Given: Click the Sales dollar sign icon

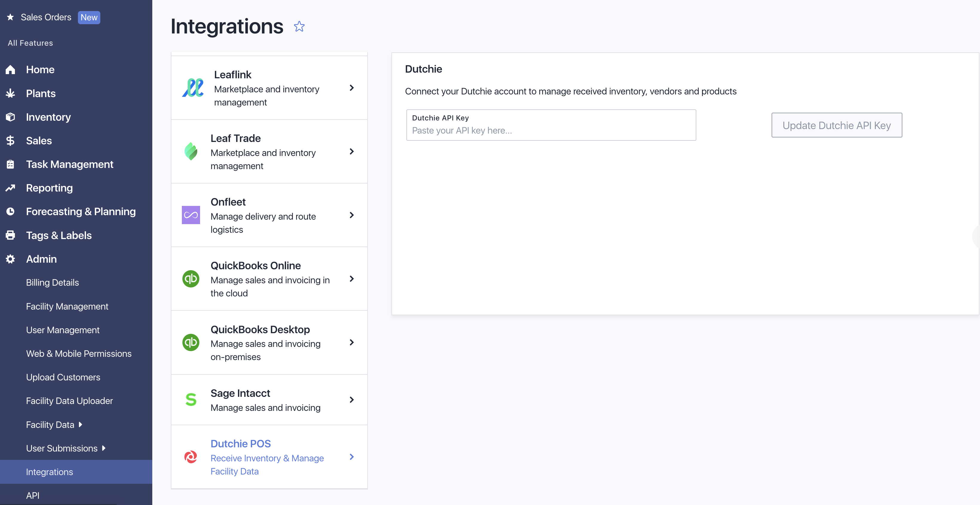Looking at the screenshot, I should pos(11,140).
